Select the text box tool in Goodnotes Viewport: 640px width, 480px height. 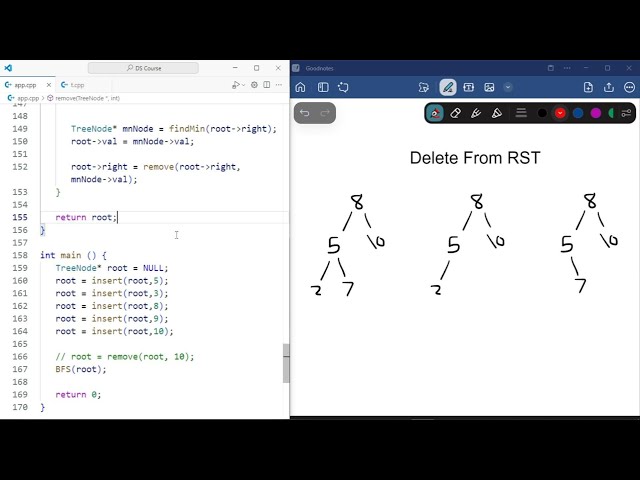tap(469, 87)
